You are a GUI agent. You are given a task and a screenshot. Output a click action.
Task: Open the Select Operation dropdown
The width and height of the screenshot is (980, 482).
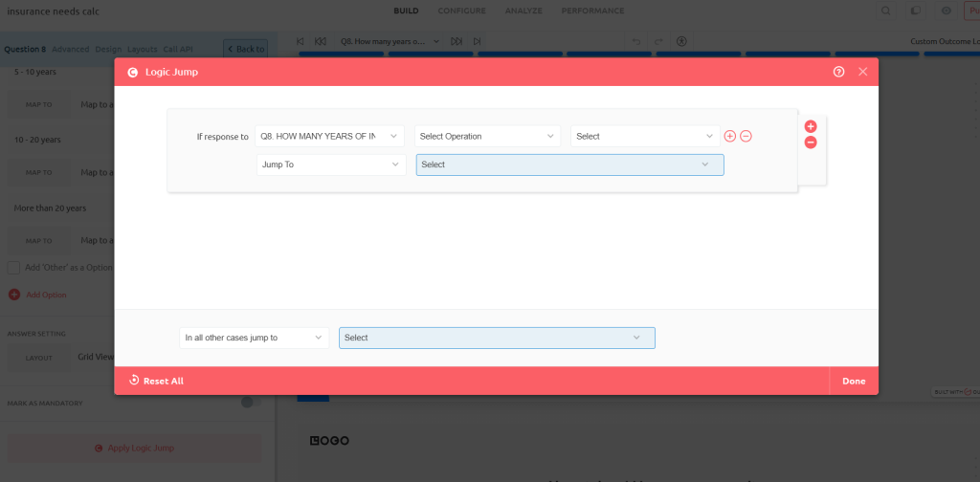point(487,136)
